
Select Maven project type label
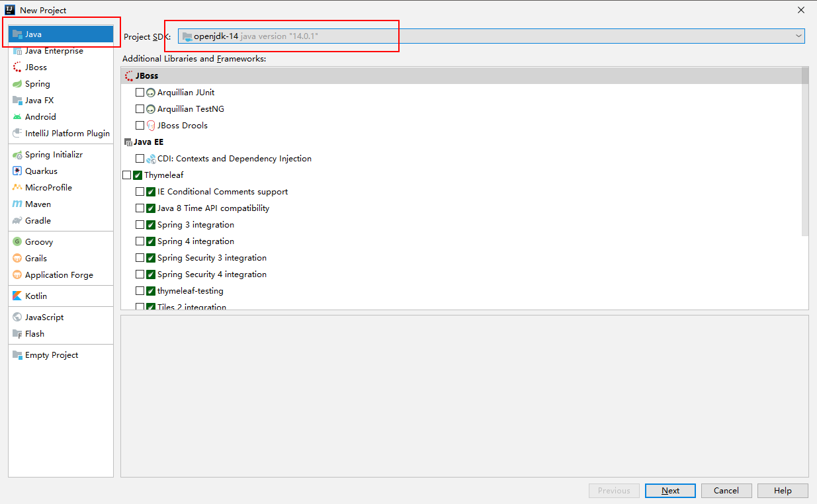38,204
